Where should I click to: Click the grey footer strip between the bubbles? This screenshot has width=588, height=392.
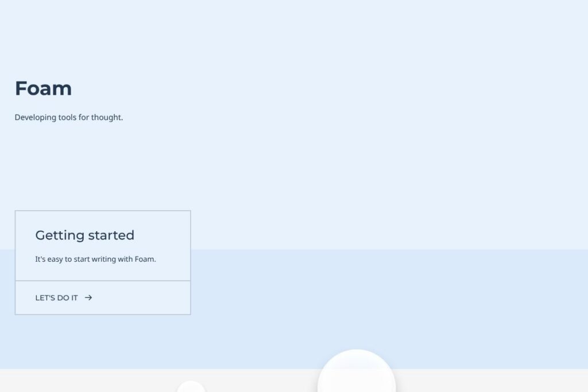262,381
